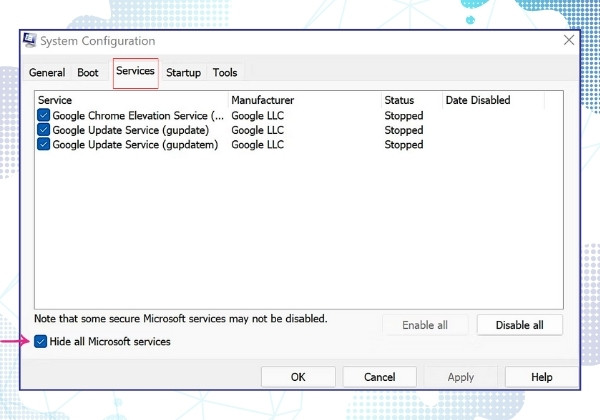Click the Apply button
This screenshot has width=600, height=420.
pos(461,377)
